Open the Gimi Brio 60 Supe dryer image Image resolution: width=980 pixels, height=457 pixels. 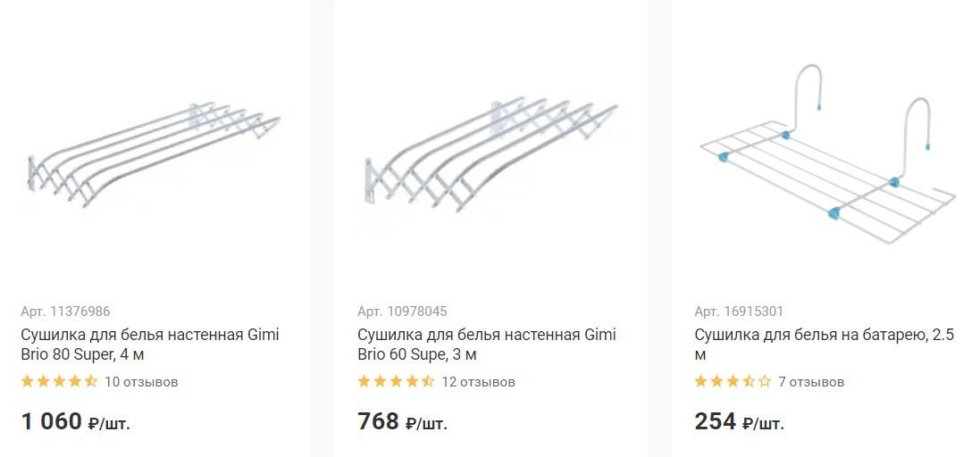click(x=491, y=152)
